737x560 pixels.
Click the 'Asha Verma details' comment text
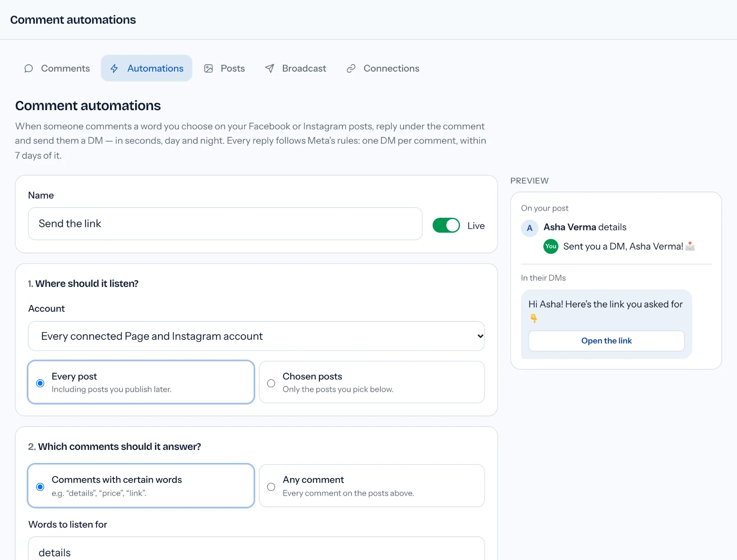585,227
